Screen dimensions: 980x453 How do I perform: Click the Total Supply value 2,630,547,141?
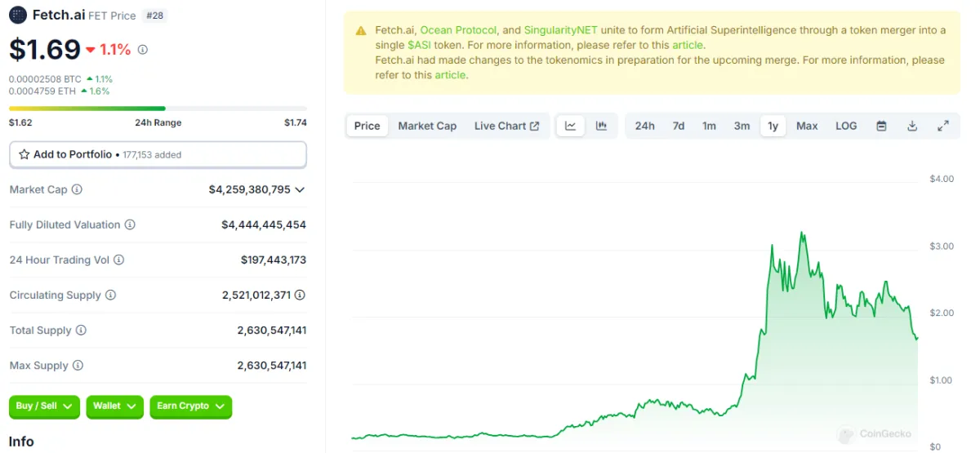pyautogui.click(x=272, y=330)
